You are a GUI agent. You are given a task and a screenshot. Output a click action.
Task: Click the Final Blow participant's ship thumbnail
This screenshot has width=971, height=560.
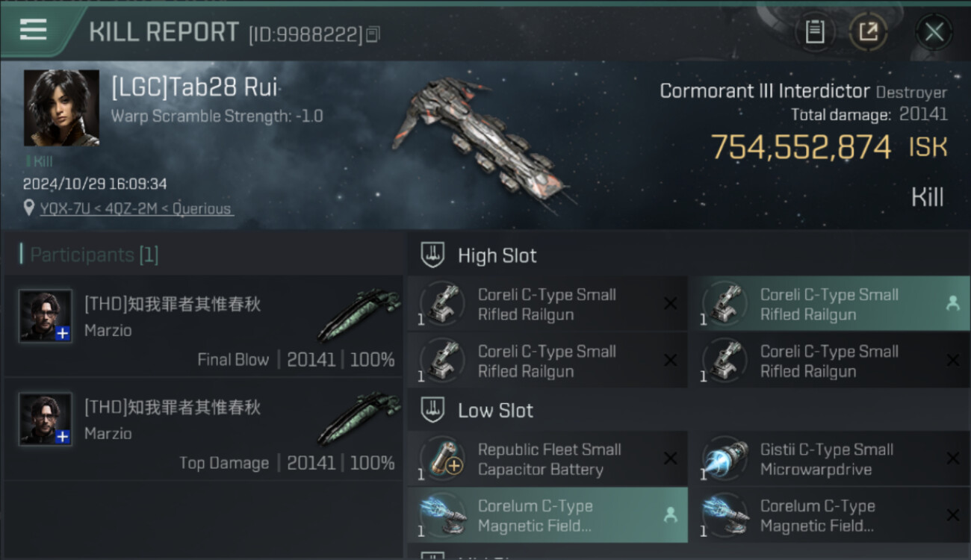click(x=359, y=314)
